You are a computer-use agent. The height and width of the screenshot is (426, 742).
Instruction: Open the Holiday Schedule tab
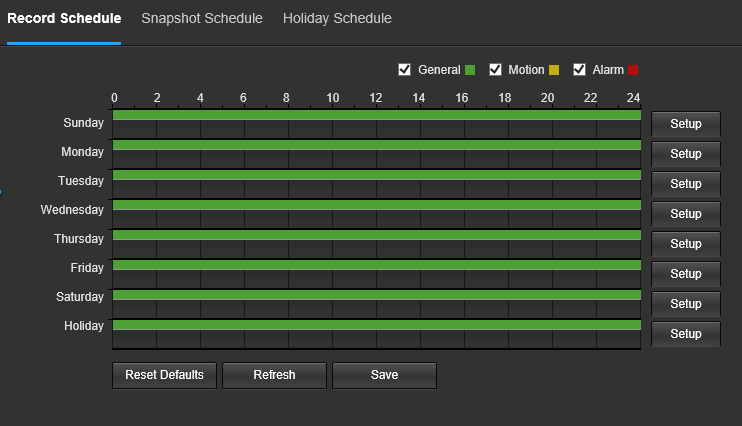(x=337, y=18)
